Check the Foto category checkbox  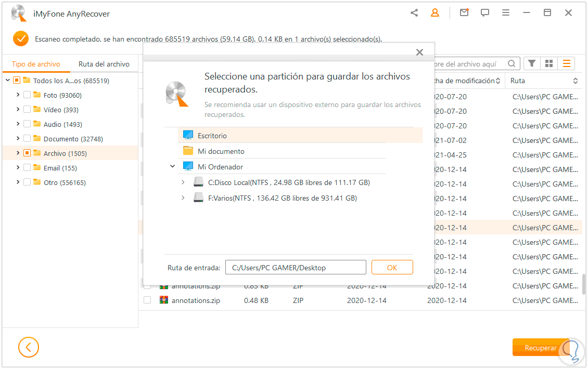click(x=27, y=95)
